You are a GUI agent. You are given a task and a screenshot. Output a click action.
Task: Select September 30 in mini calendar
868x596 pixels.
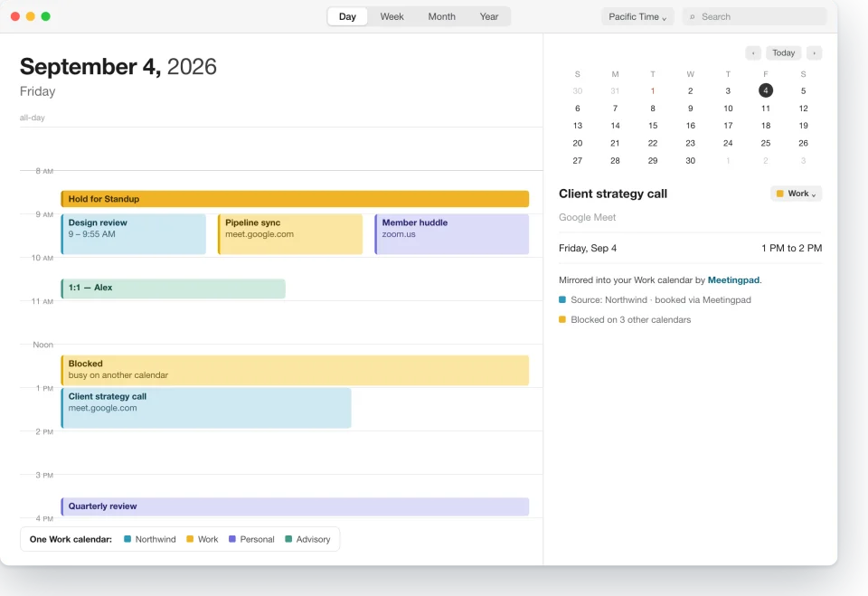[x=690, y=161]
